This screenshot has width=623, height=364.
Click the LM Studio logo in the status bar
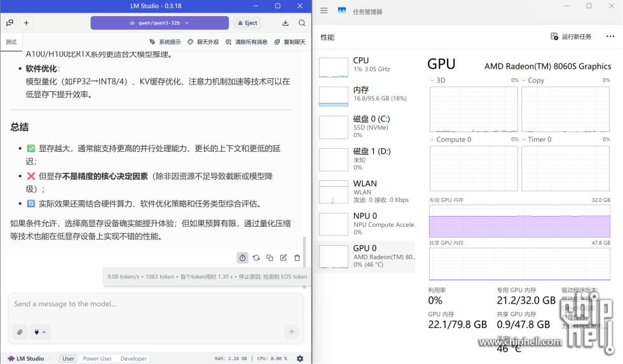coord(26,358)
